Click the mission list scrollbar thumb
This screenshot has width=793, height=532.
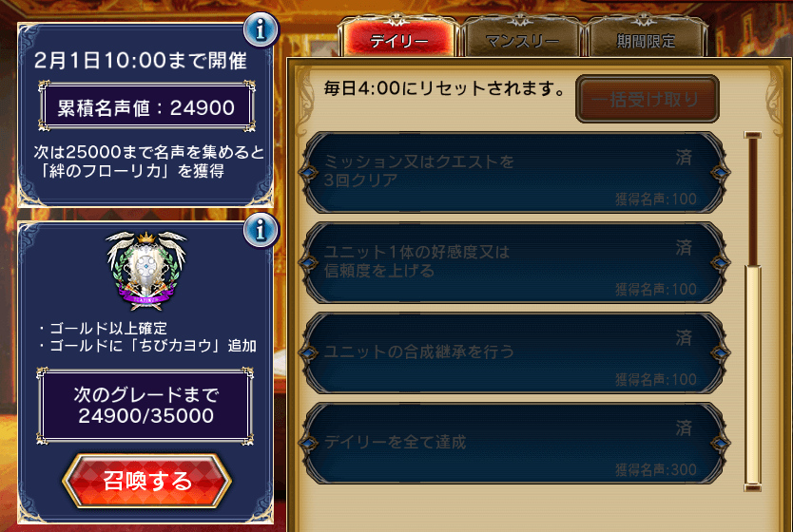(x=752, y=376)
